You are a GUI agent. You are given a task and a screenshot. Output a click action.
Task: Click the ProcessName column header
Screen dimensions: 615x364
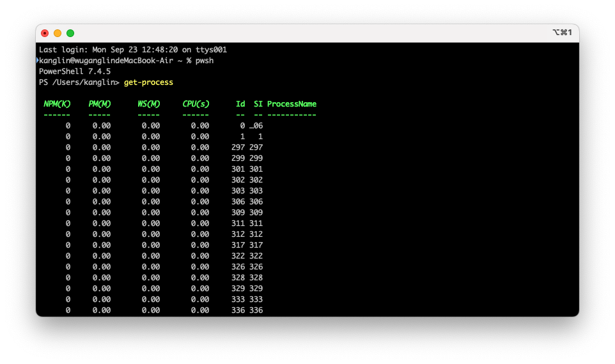coord(292,104)
